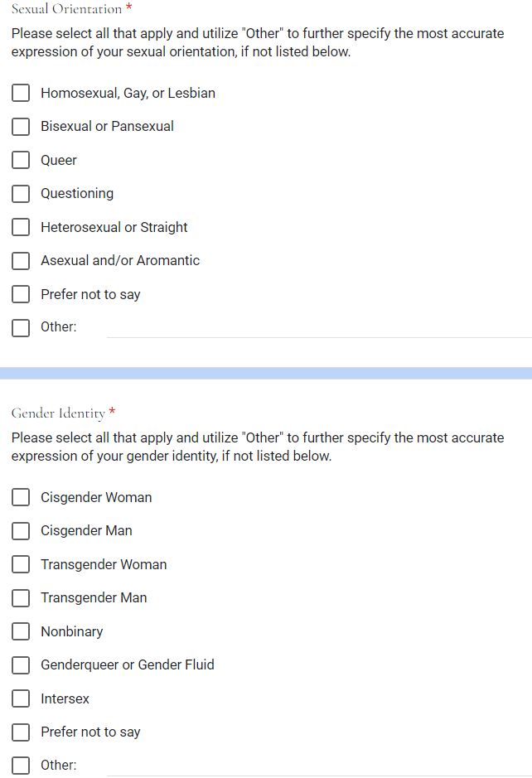Mark the Questioning checkbox
The height and width of the screenshot is (778, 532).
[21, 194]
